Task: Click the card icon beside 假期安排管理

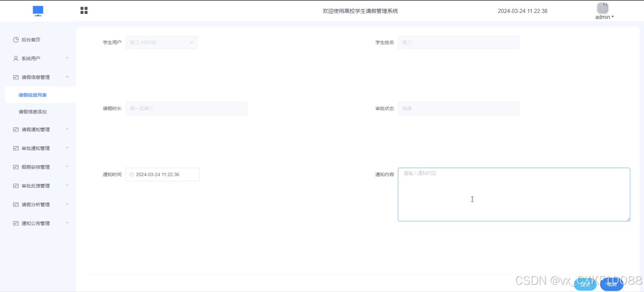Action: (16, 167)
